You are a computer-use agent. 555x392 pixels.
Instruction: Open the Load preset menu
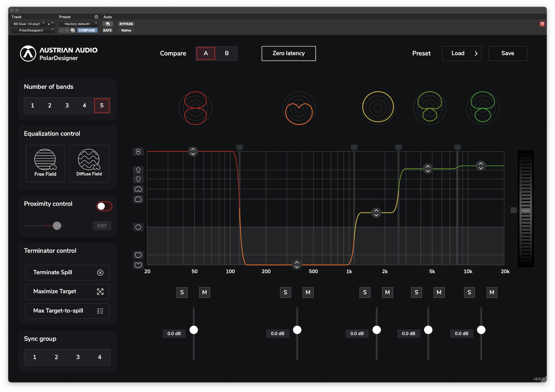(462, 53)
